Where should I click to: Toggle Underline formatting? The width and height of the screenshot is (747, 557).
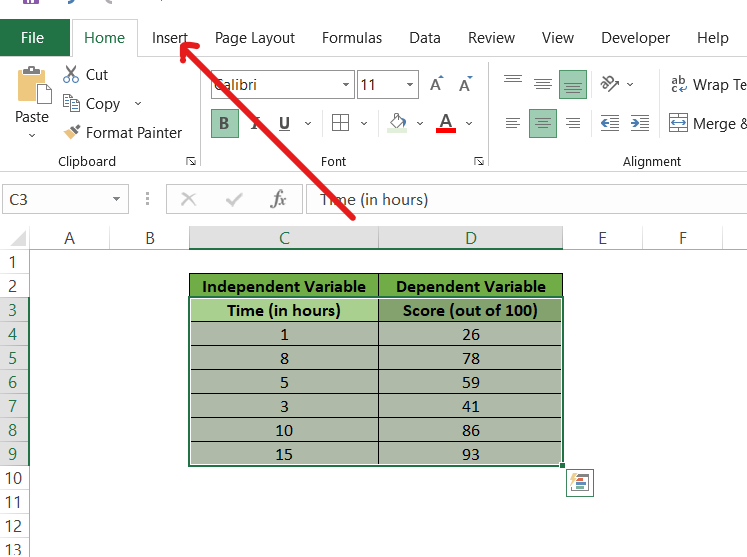point(284,124)
